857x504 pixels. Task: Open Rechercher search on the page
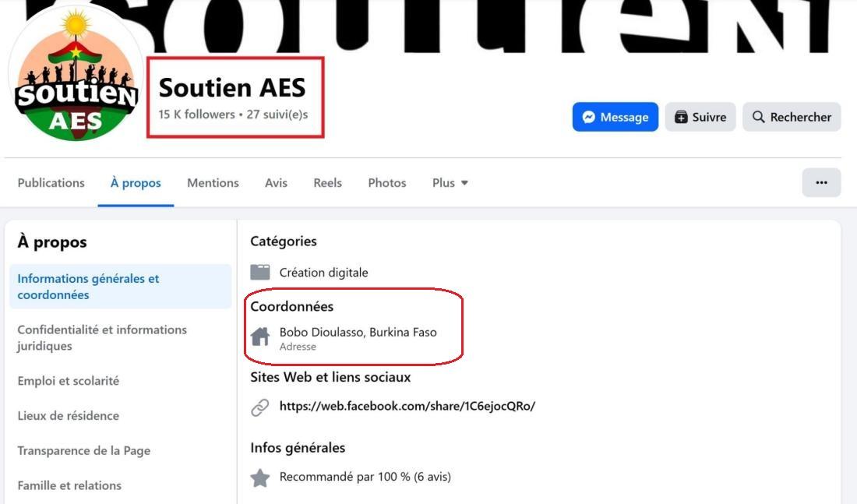coord(791,117)
